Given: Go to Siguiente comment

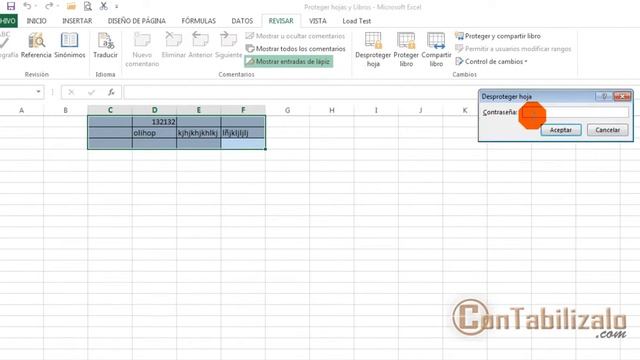Looking at the screenshot, I should coord(229,45).
